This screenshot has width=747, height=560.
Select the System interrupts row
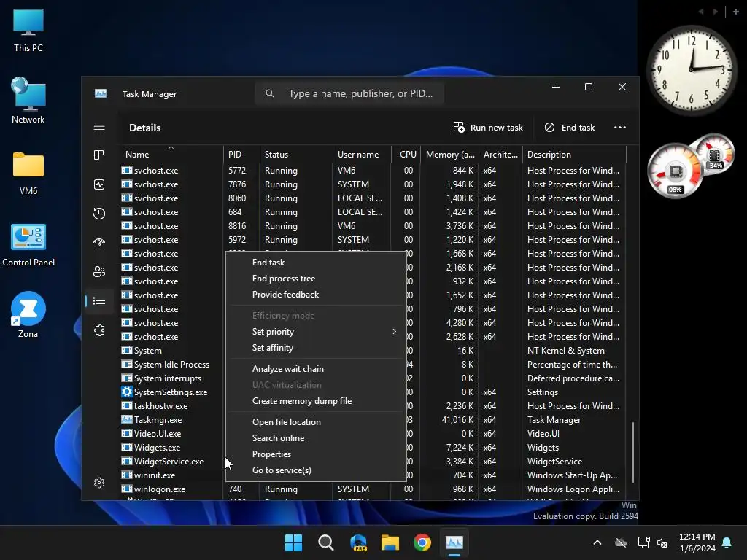373,378
